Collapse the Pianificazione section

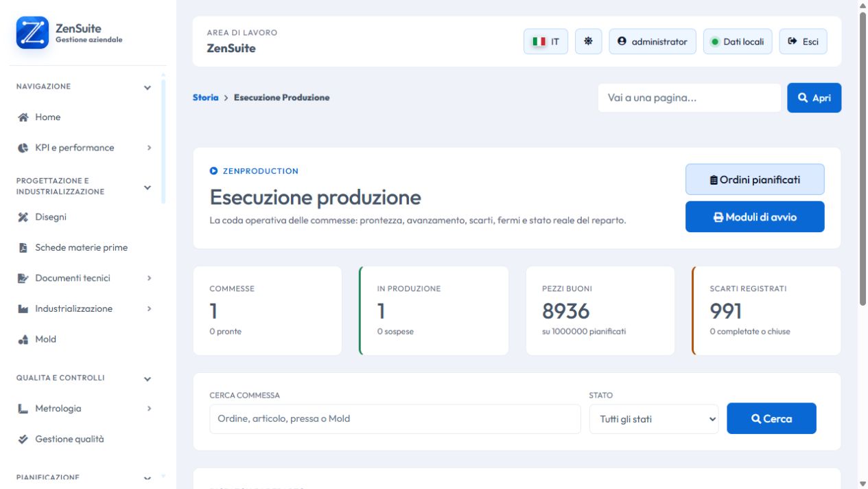148,478
